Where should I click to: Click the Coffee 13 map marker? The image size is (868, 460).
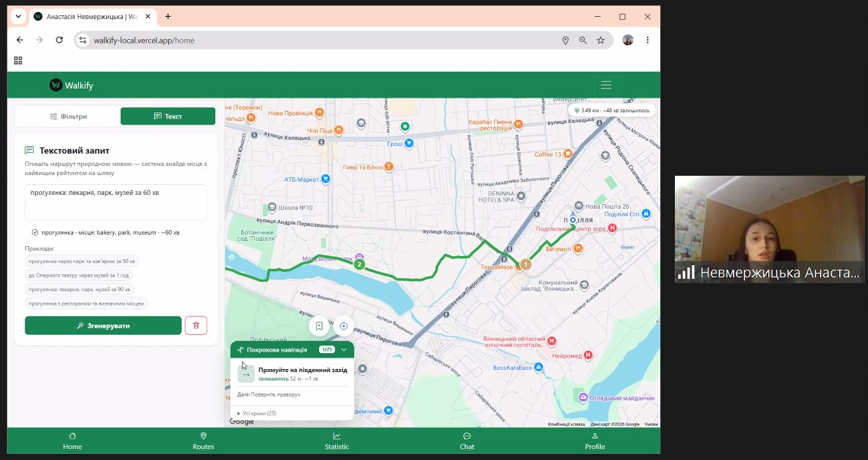568,154
